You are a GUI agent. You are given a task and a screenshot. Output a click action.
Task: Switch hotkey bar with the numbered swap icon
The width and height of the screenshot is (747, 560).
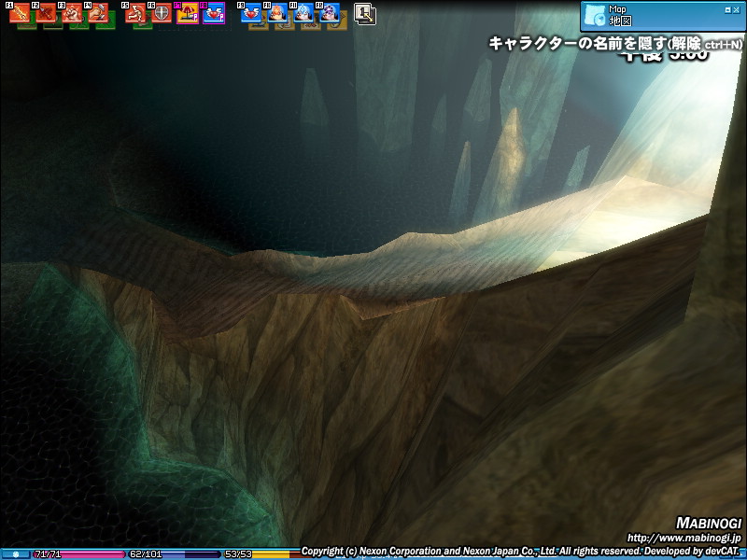click(365, 14)
